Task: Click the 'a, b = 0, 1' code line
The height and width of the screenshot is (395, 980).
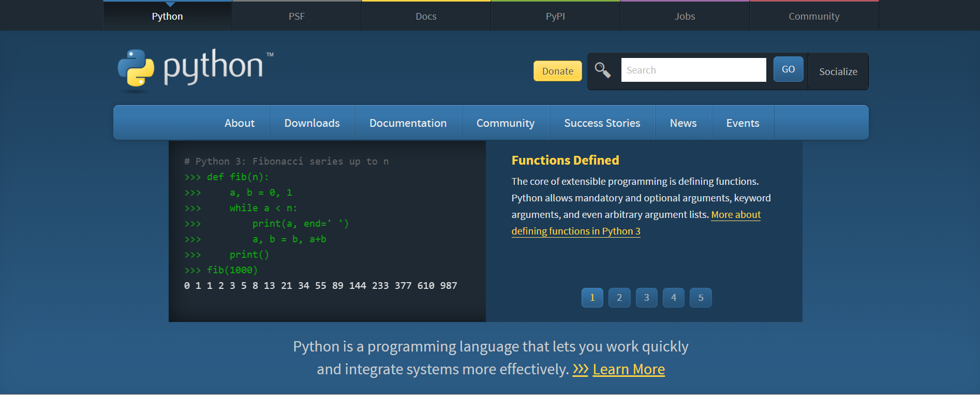Action: [x=261, y=193]
